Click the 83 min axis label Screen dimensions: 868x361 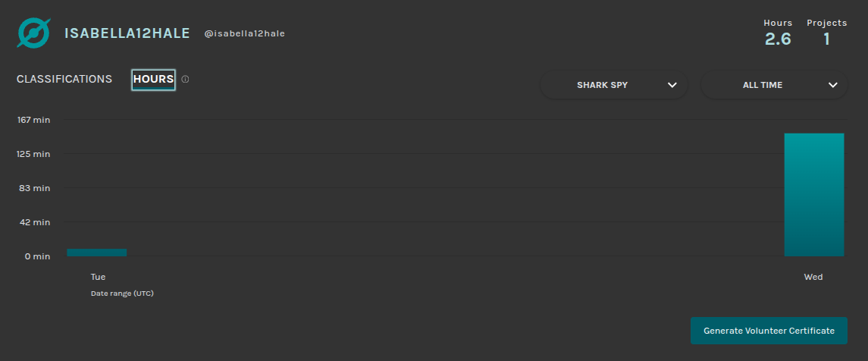(x=35, y=188)
